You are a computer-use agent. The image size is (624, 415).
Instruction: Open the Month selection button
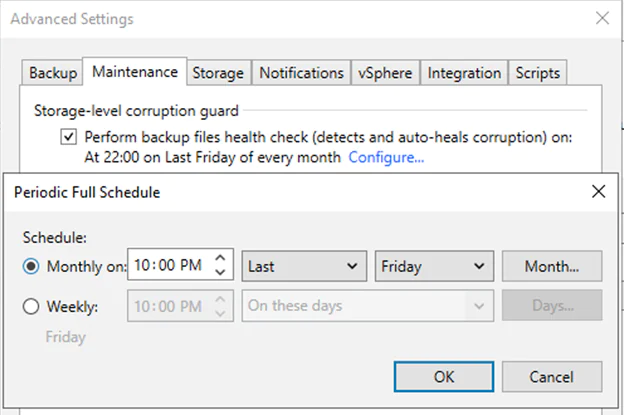point(551,266)
